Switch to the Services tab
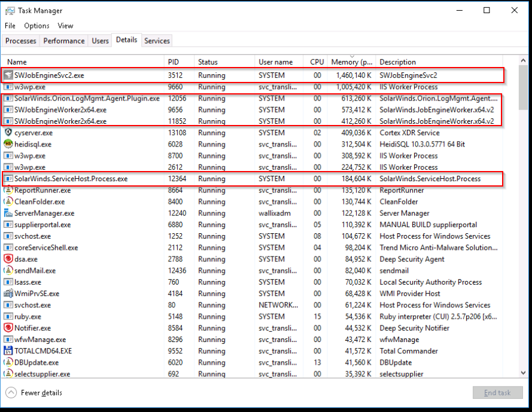532x412 pixels. 157,41
